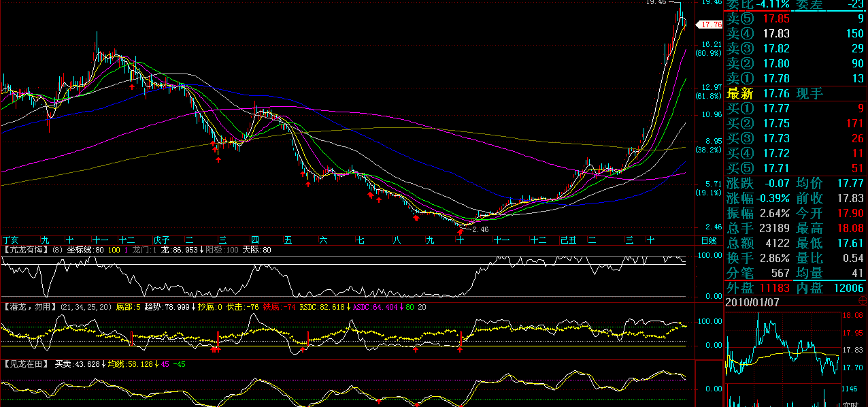Select the 【亢龙有悔】 indicator title
Screen dimensions: 868x407
[27, 250]
